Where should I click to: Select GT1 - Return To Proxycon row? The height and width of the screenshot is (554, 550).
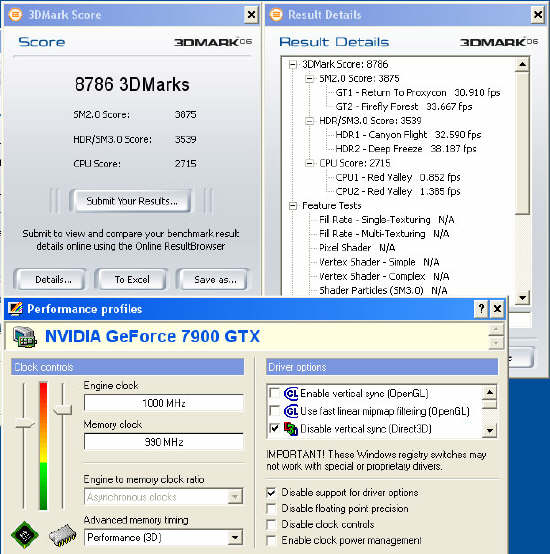tap(418, 93)
